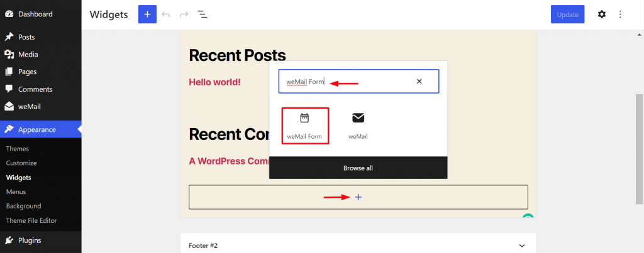Image resolution: width=644 pixels, height=253 pixels.
Task: Go to Themes submenu
Action: point(17,149)
